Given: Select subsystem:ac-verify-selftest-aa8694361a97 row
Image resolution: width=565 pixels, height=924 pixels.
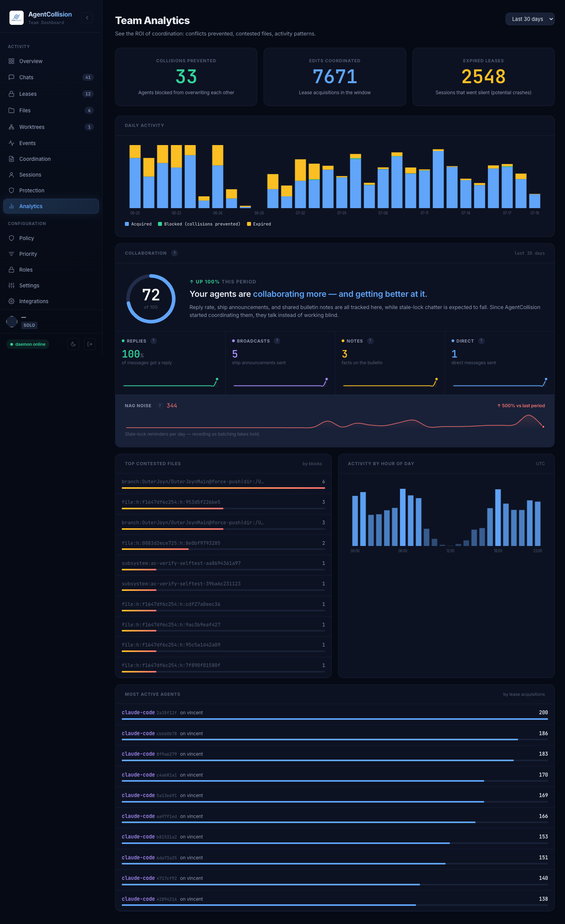Looking at the screenshot, I should point(223,565).
